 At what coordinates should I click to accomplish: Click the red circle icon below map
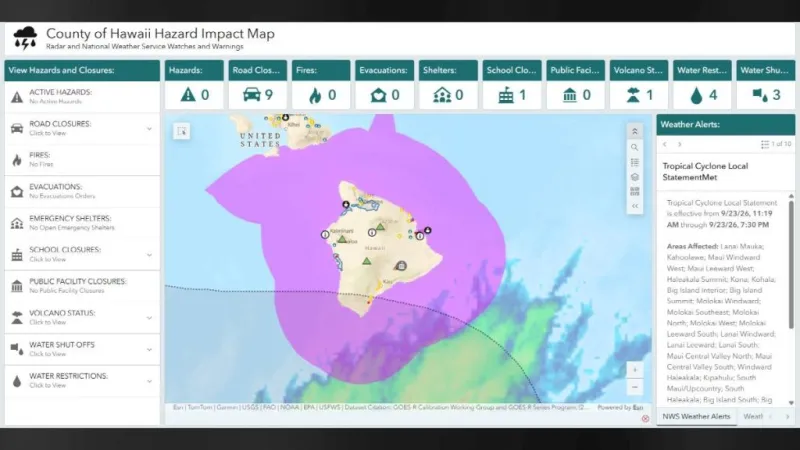click(x=645, y=418)
